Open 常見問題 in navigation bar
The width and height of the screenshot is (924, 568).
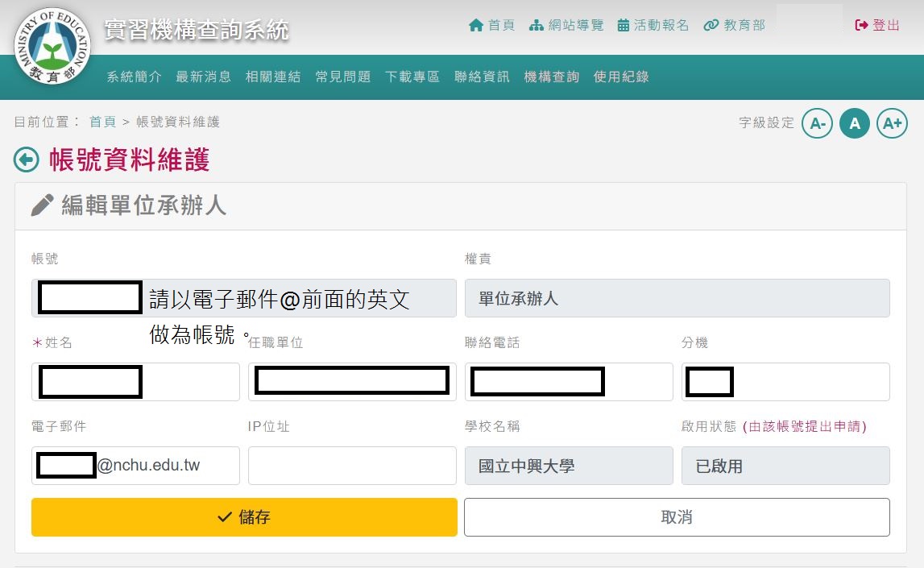[x=343, y=77]
